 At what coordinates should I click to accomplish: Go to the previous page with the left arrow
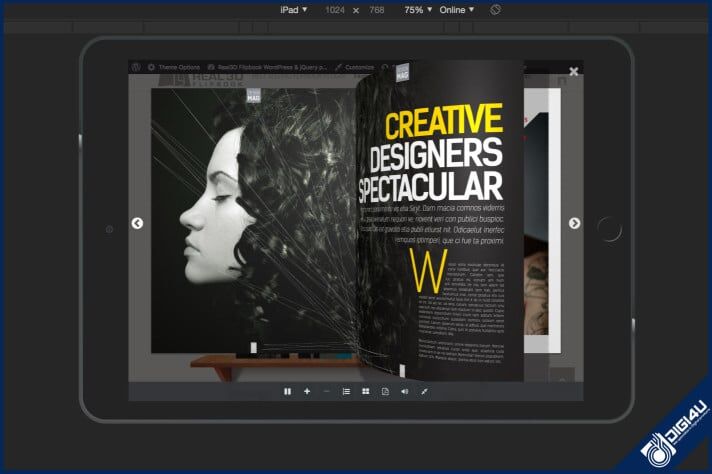(x=138, y=223)
